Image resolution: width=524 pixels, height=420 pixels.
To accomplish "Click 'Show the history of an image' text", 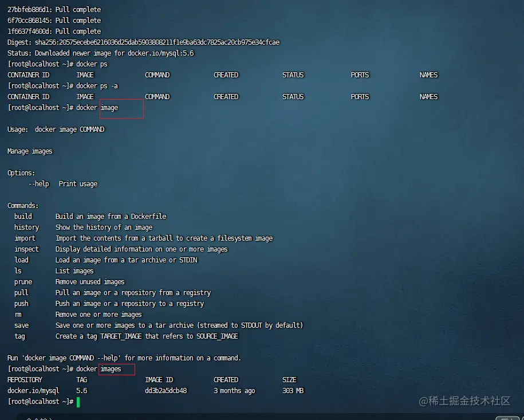I will (x=104, y=227).
